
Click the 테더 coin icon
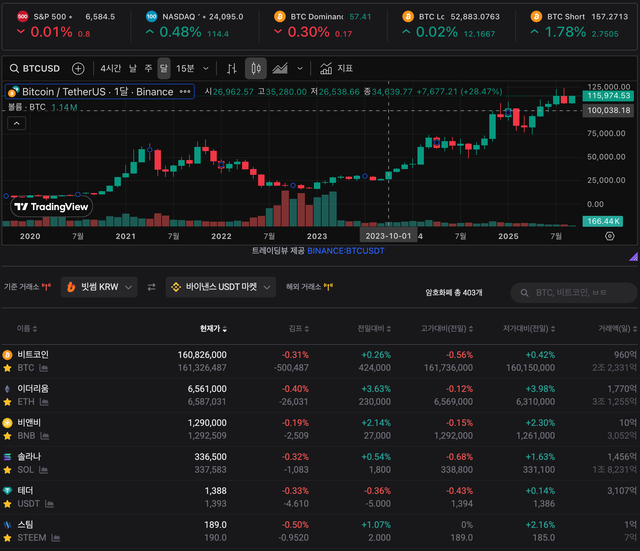click(x=7, y=491)
